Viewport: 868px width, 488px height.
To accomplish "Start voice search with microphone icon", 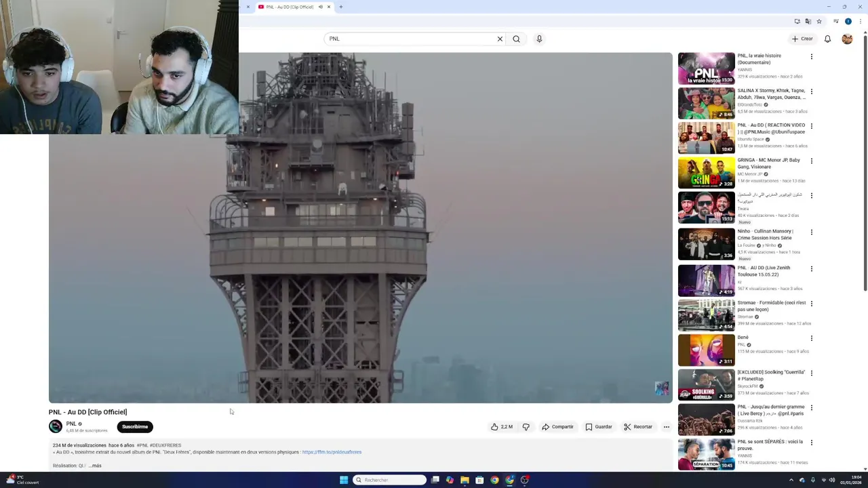I will tap(539, 39).
